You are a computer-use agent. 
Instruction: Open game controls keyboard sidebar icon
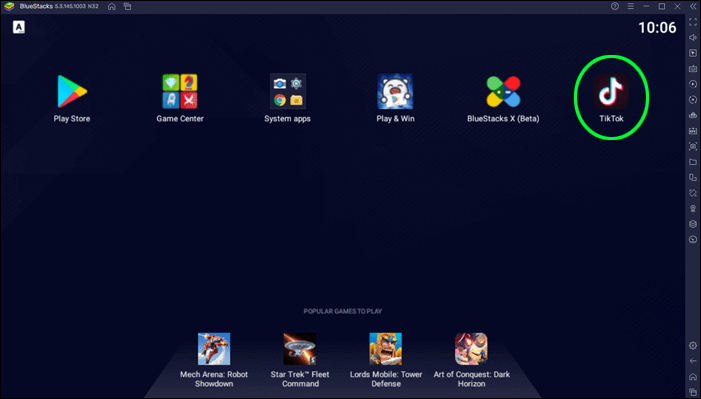[x=693, y=68]
